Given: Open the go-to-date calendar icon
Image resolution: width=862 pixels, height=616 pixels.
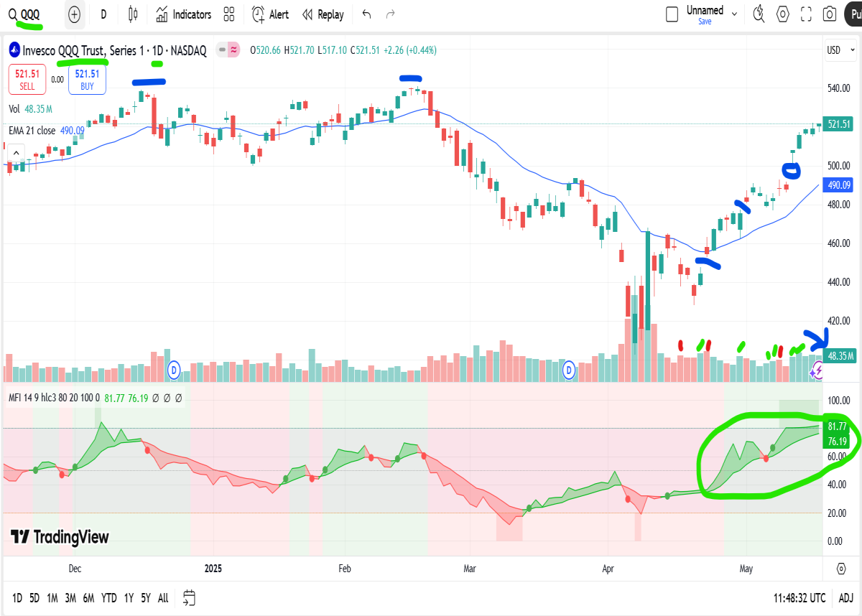Looking at the screenshot, I should click(189, 597).
